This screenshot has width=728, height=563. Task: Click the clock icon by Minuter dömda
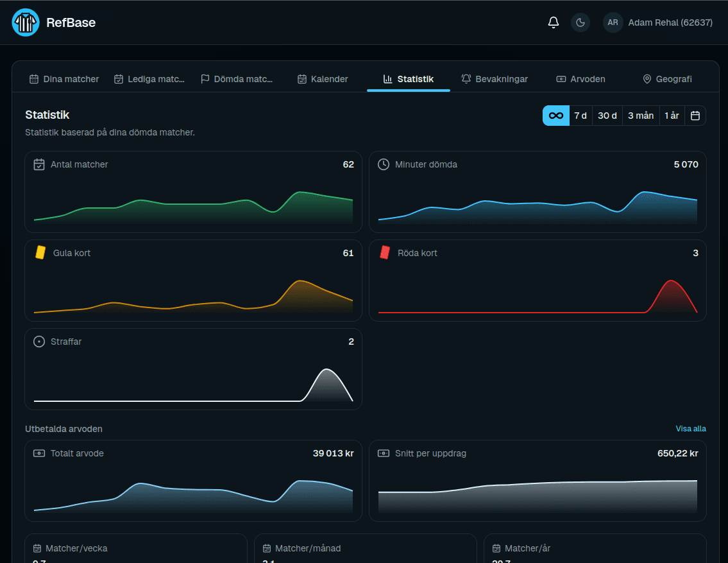383,164
